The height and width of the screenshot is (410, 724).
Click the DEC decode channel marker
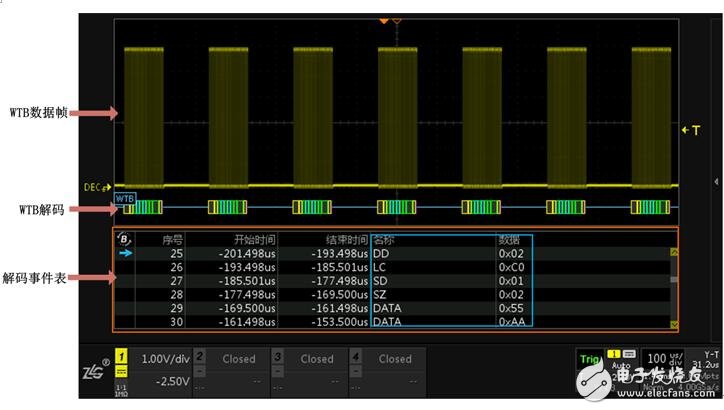click(x=98, y=187)
